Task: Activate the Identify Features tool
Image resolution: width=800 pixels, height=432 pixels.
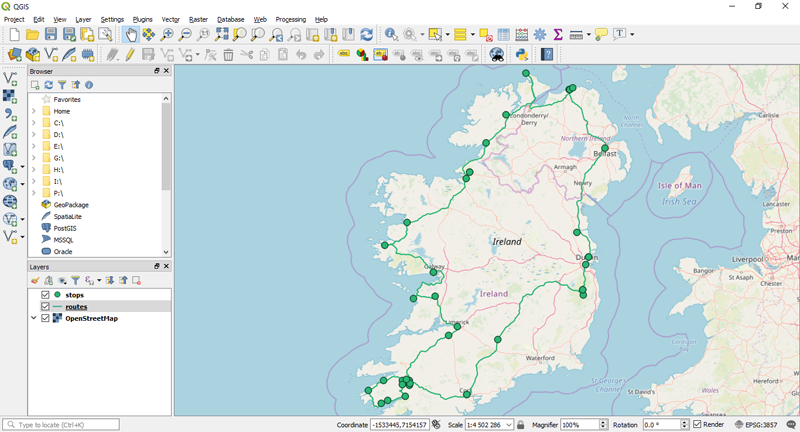Action: [x=391, y=34]
